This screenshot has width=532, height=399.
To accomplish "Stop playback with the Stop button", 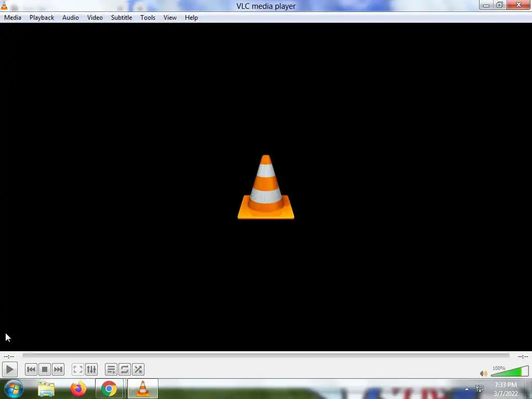I will coord(45,369).
